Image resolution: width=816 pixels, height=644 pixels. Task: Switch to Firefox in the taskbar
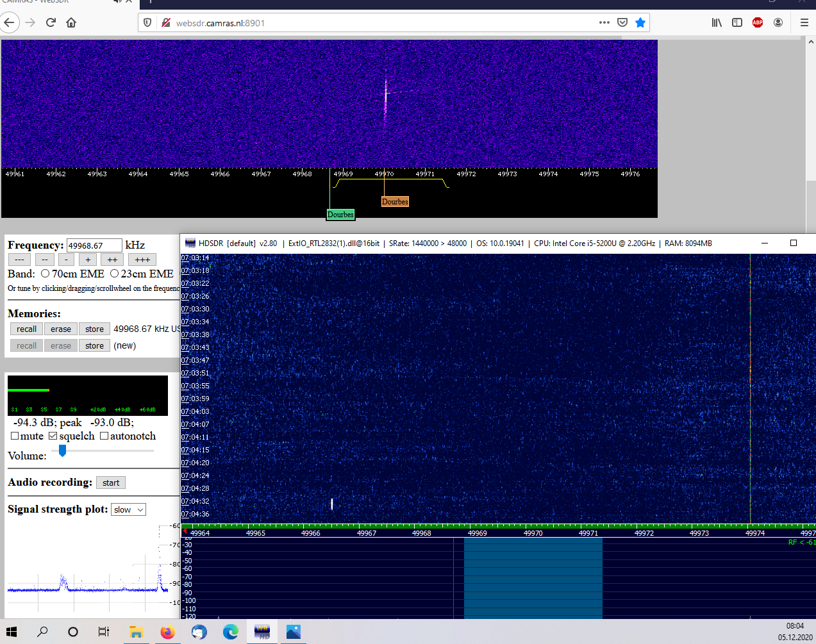tap(167, 632)
